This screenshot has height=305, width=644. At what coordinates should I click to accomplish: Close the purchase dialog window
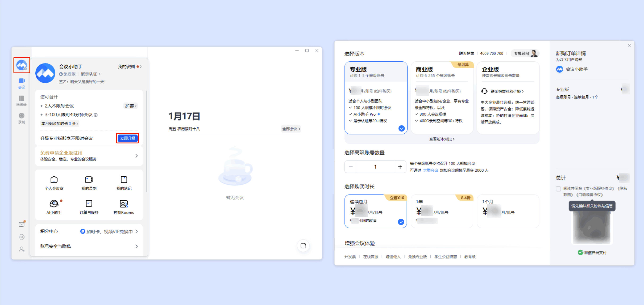click(629, 45)
